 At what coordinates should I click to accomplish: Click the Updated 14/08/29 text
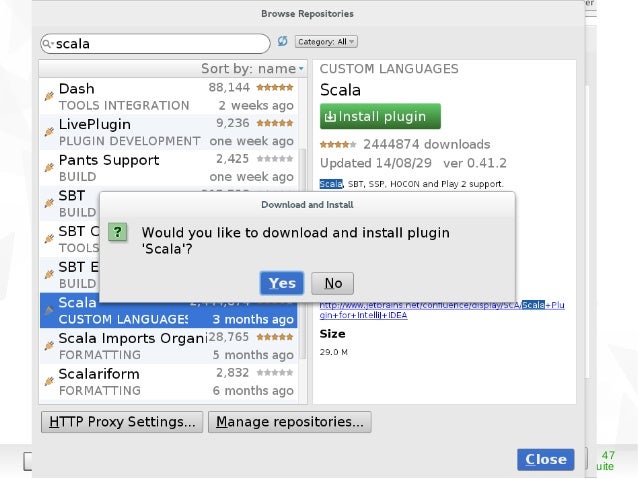pos(376,163)
